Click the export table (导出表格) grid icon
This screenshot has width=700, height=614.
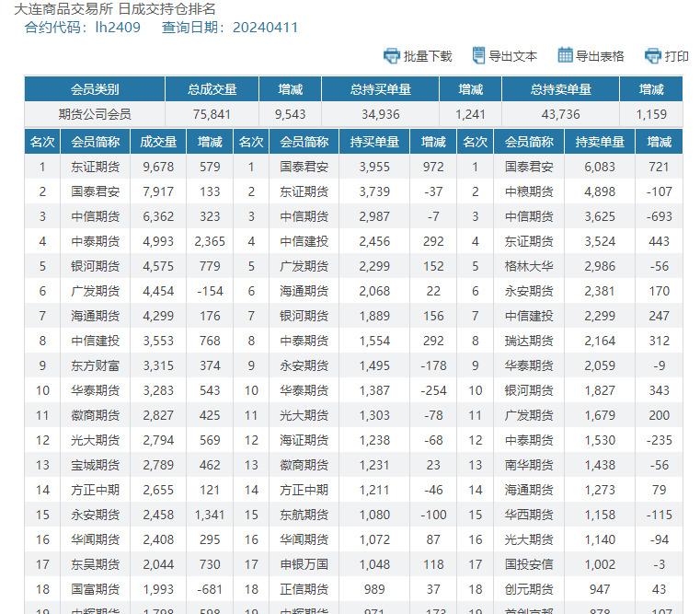565,56
